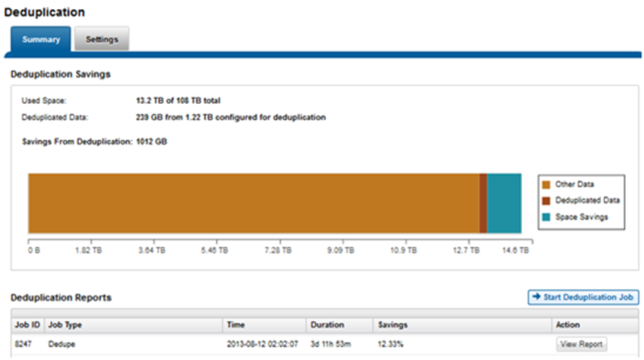Select used space value 13.2 TB of 108 TB
This screenshot has height=360, width=644.
pyautogui.click(x=178, y=101)
